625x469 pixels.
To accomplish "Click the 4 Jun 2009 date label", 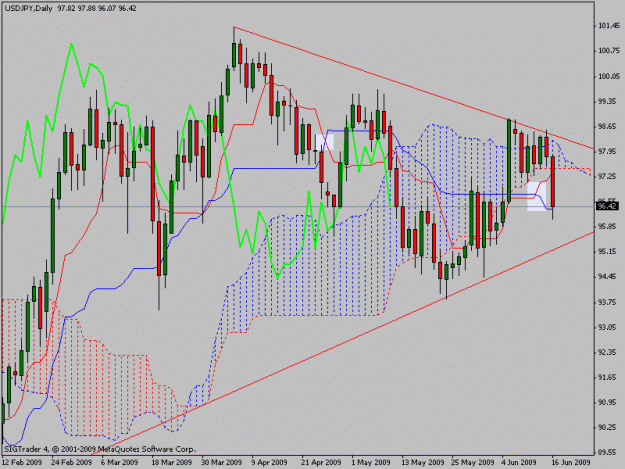I will coord(519,463).
